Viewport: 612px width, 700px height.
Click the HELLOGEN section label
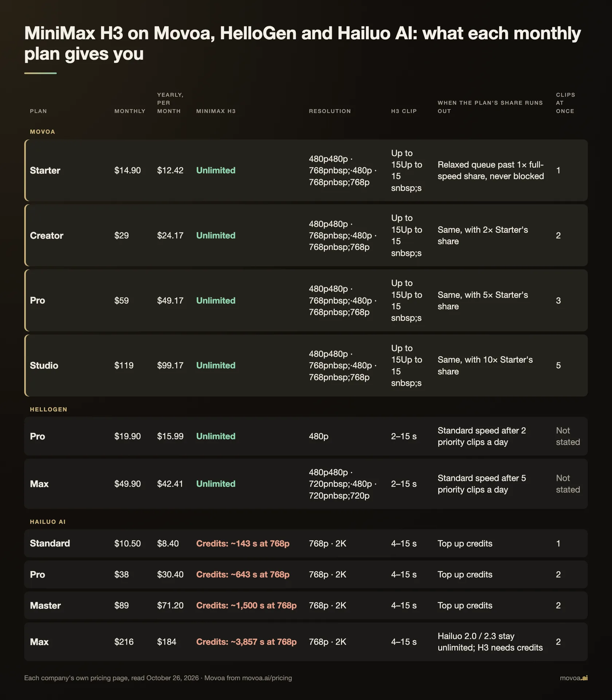(x=48, y=409)
